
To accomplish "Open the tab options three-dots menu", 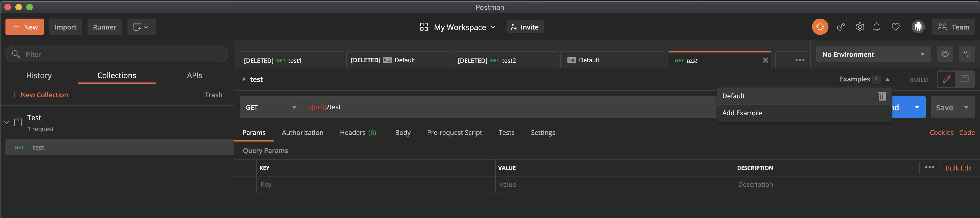I will (800, 60).
